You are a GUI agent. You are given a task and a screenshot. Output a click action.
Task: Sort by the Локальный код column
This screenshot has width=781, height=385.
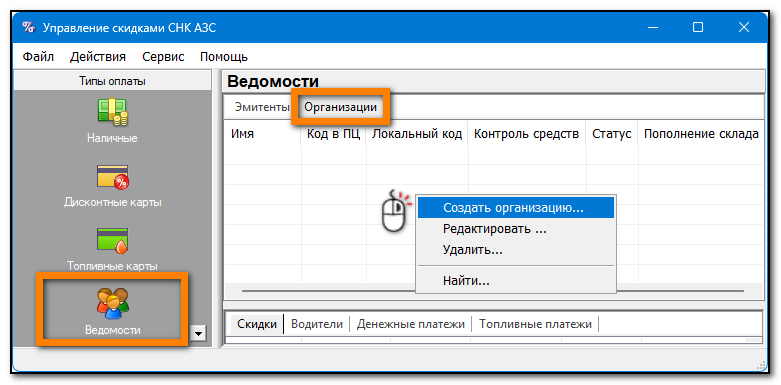[417, 134]
